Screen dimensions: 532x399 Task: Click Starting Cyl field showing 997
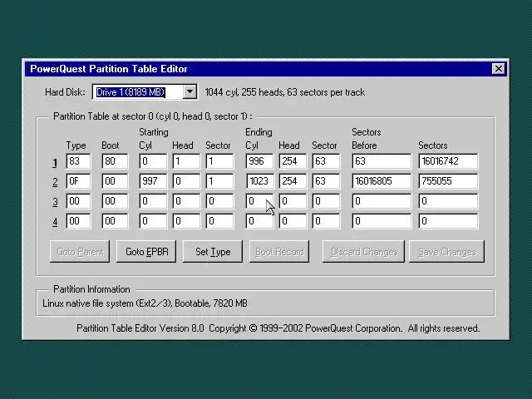coord(153,181)
